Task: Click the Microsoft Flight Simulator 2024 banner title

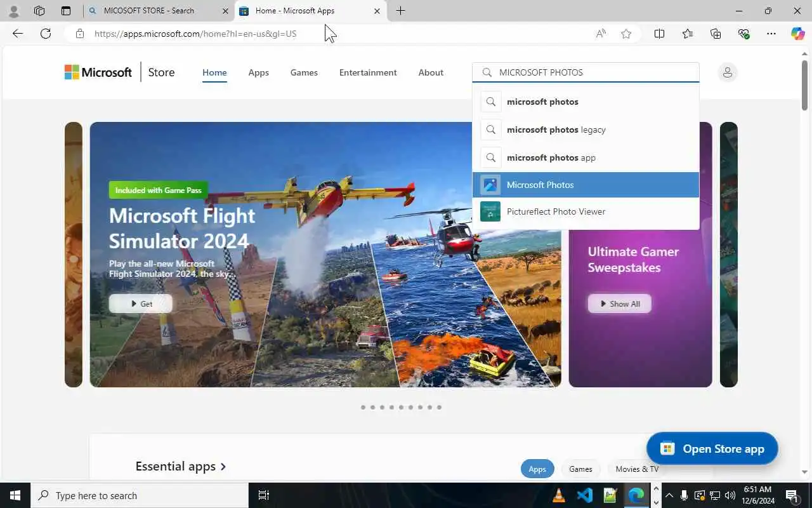Action: pos(182,228)
